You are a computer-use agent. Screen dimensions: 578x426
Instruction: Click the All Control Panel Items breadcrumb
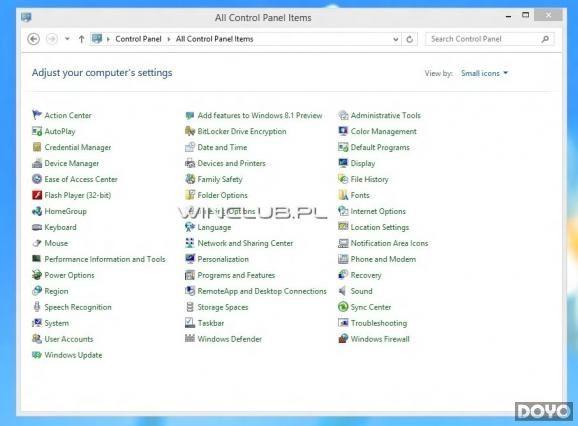click(215, 39)
